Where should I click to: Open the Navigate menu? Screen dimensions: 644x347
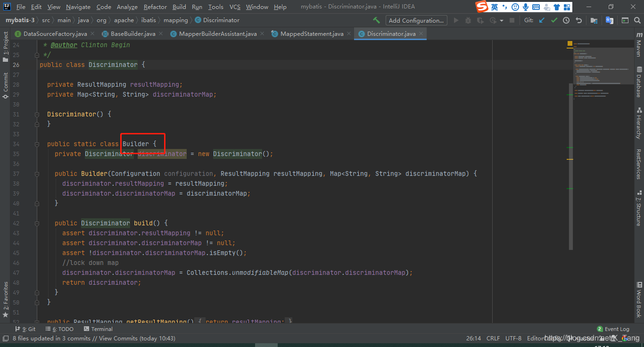[78, 7]
